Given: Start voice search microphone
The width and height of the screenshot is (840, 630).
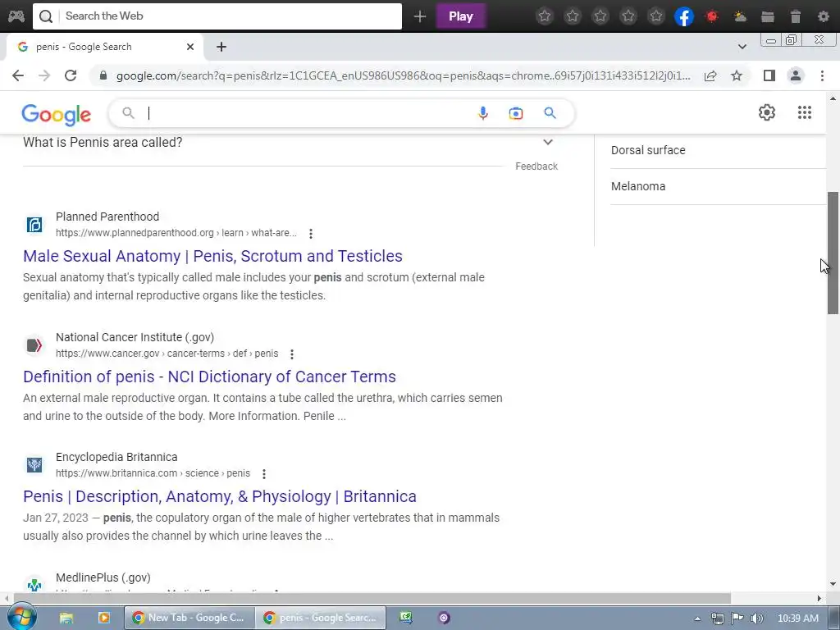Looking at the screenshot, I should point(482,113).
